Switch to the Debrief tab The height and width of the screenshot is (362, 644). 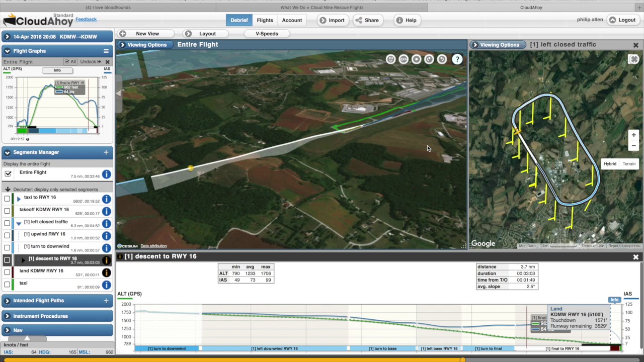coord(239,20)
